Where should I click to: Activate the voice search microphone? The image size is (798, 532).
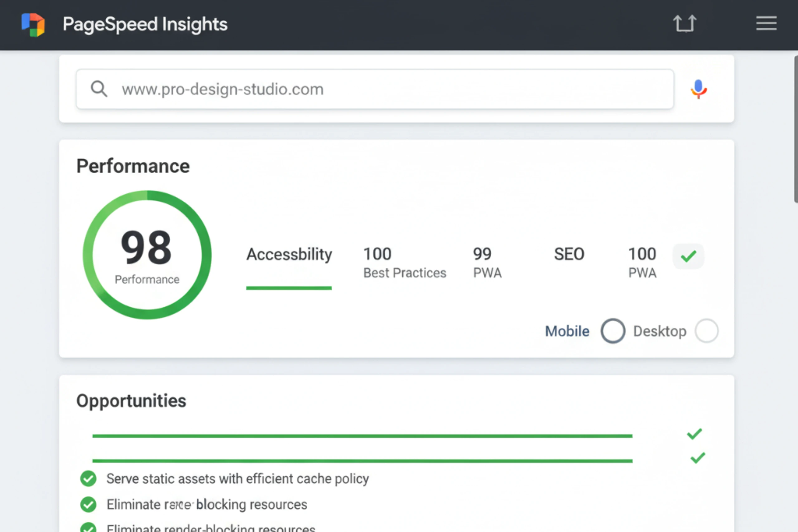pyautogui.click(x=699, y=89)
